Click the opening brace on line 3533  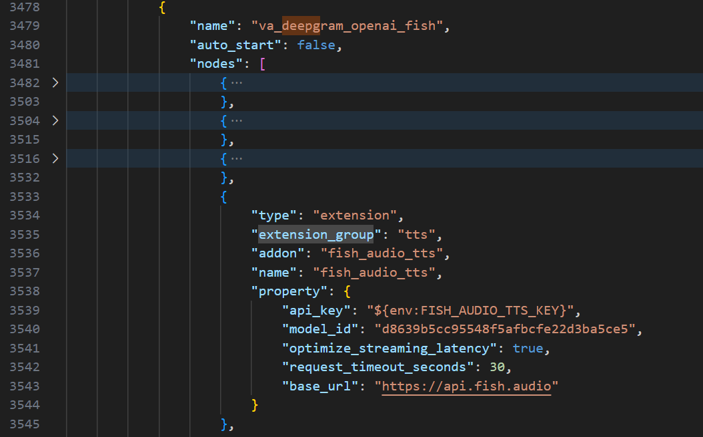[x=224, y=197]
